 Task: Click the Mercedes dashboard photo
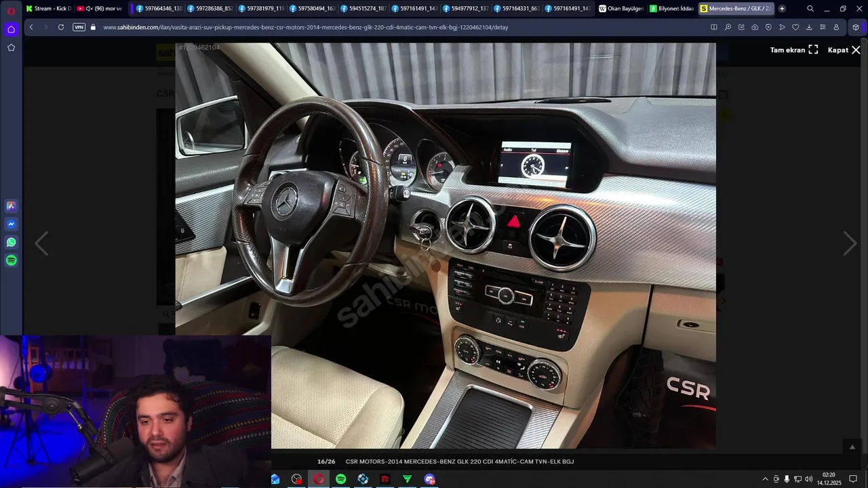tap(446, 245)
